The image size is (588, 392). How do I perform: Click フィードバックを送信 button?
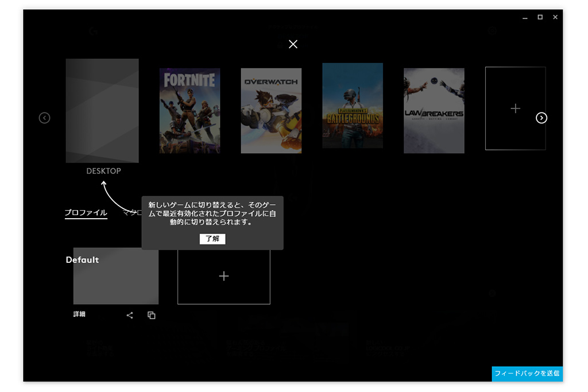coord(527,373)
